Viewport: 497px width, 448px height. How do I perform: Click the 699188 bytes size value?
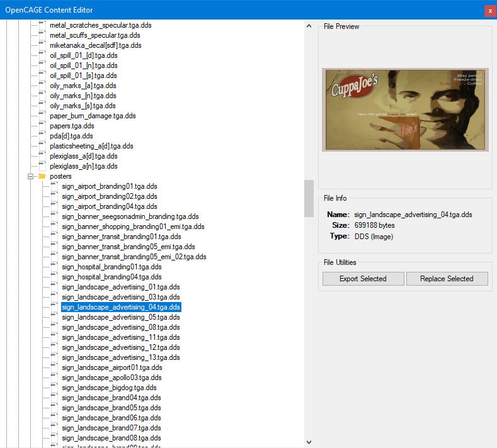tap(374, 225)
